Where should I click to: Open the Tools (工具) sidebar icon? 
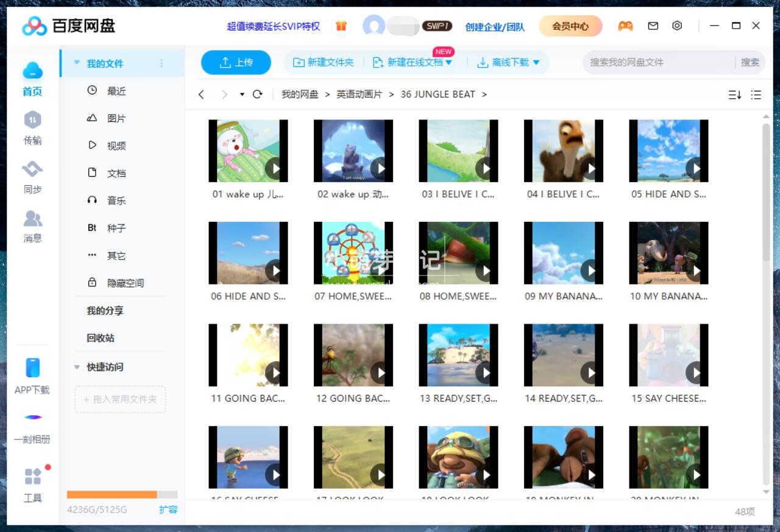[32, 485]
